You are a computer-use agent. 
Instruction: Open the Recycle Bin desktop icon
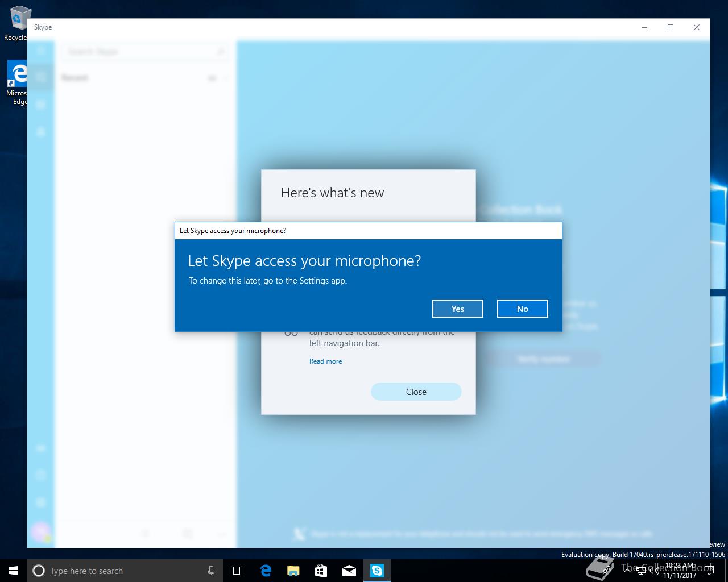16,24
